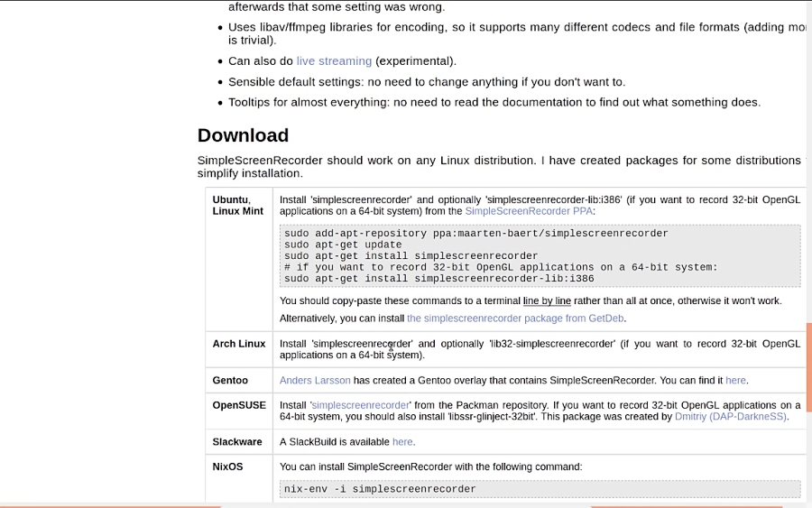Click 'sudo apt-get install simplescreenrecorder' line
812x508 pixels.
click(411, 256)
